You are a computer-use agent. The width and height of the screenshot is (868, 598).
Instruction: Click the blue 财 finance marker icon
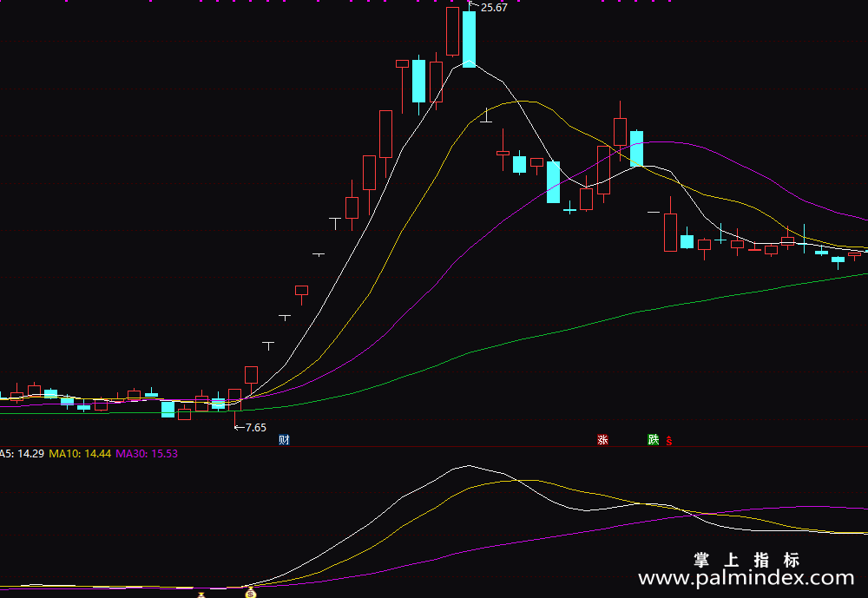tap(284, 440)
